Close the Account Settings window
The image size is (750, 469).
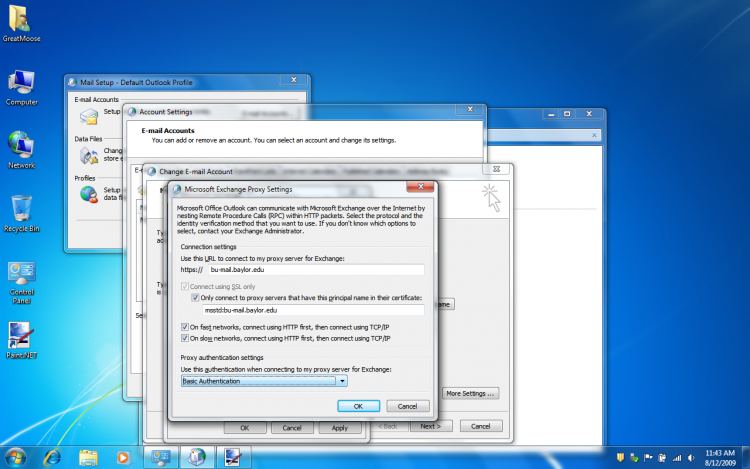[x=470, y=109]
